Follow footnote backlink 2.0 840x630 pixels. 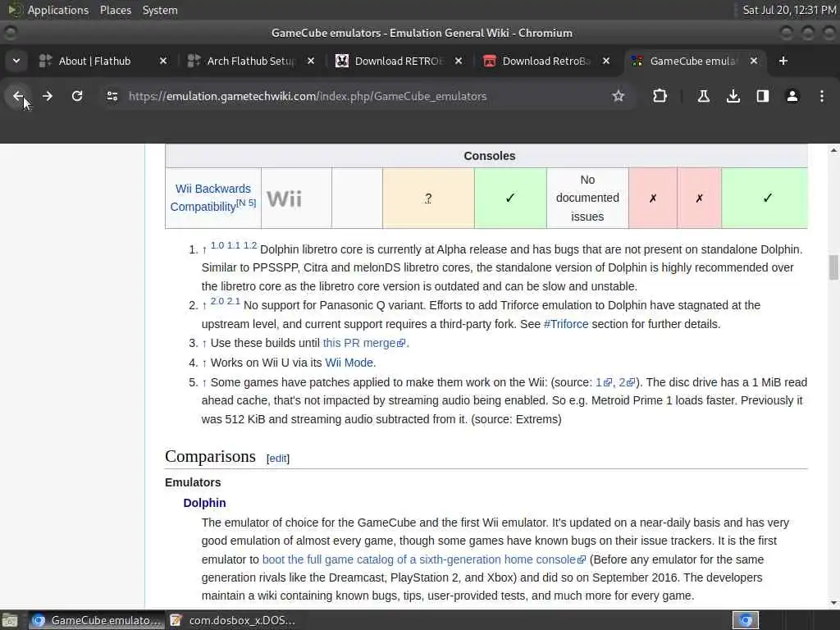[x=217, y=301]
